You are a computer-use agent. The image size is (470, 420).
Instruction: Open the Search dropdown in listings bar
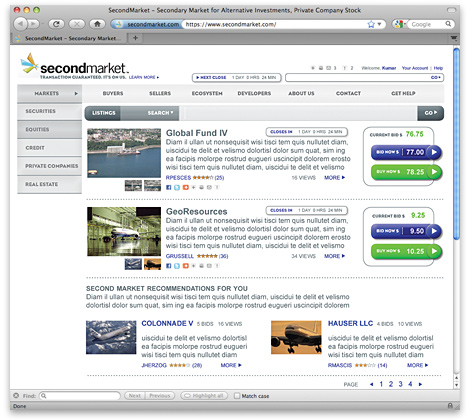[x=161, y=113]
